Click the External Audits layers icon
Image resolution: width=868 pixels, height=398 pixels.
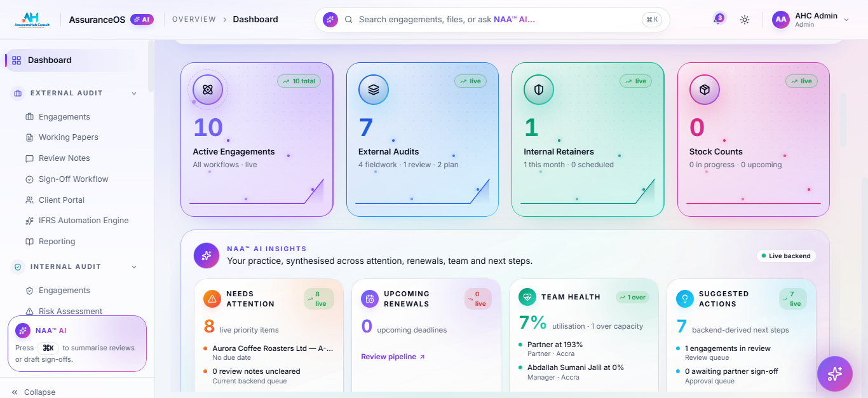(x=374, y=90)
